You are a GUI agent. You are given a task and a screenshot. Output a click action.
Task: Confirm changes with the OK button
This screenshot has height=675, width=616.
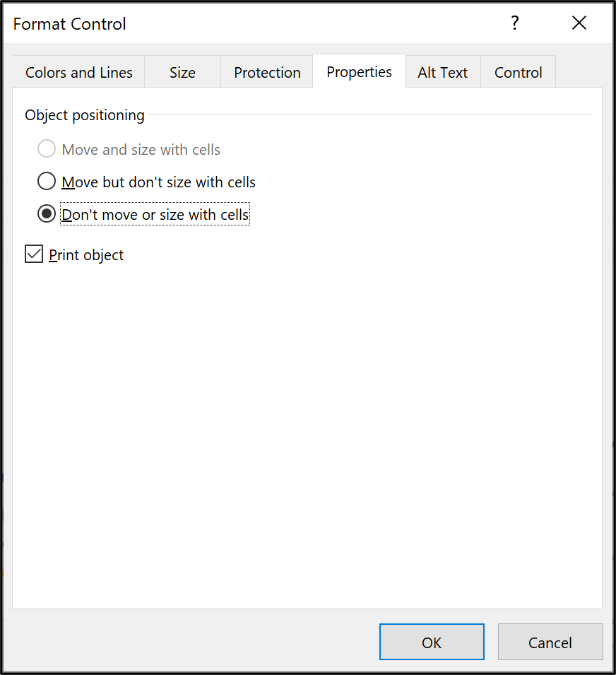pos(432,642)
